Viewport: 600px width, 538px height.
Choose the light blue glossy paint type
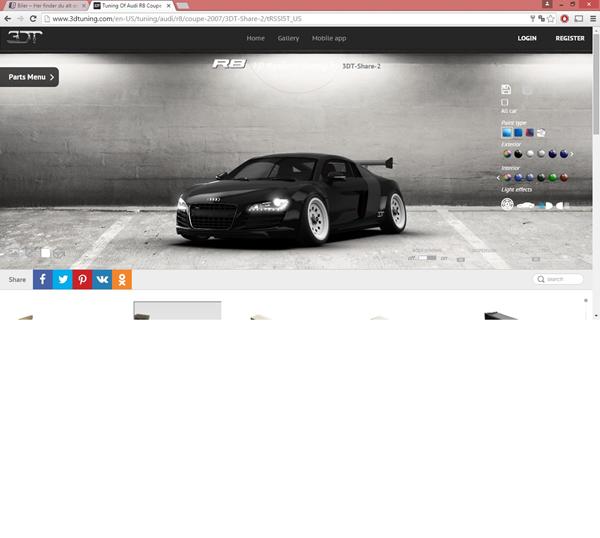pyautogui.click(x=507, y=132)
